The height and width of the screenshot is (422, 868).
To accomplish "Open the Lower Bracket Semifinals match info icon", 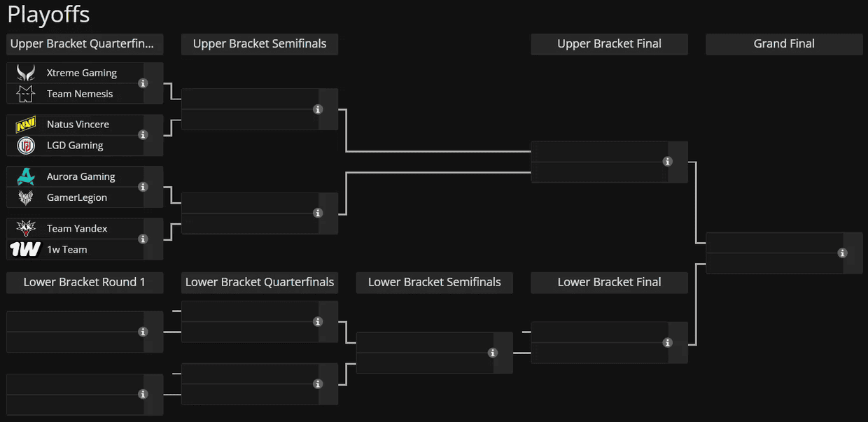I will [x=493, y=353].
